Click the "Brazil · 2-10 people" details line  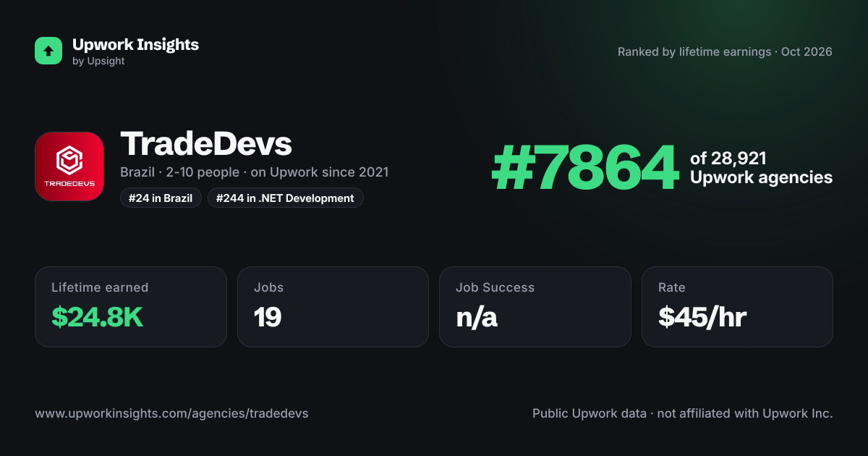tap(254, 172)
